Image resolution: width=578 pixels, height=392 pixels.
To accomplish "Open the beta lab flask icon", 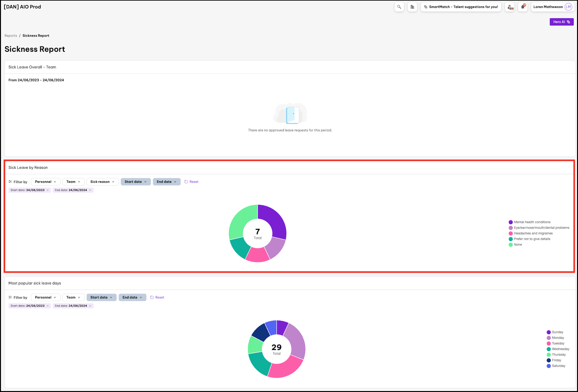I will tap(509, 7).
